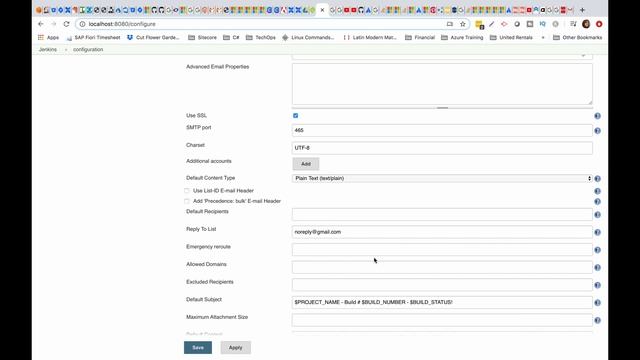
Task: Open the Apps grid shortcut
Action: [x=49, y=37]
